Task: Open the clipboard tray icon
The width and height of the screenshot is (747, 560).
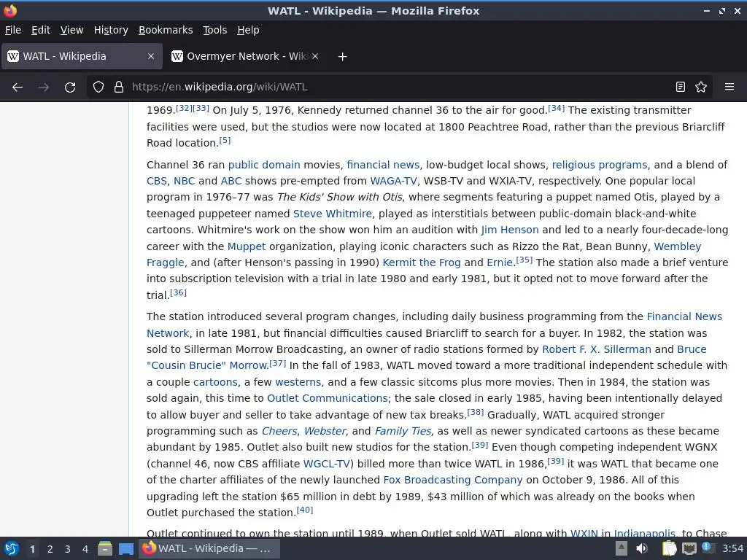Action: [x=669, y=548]
